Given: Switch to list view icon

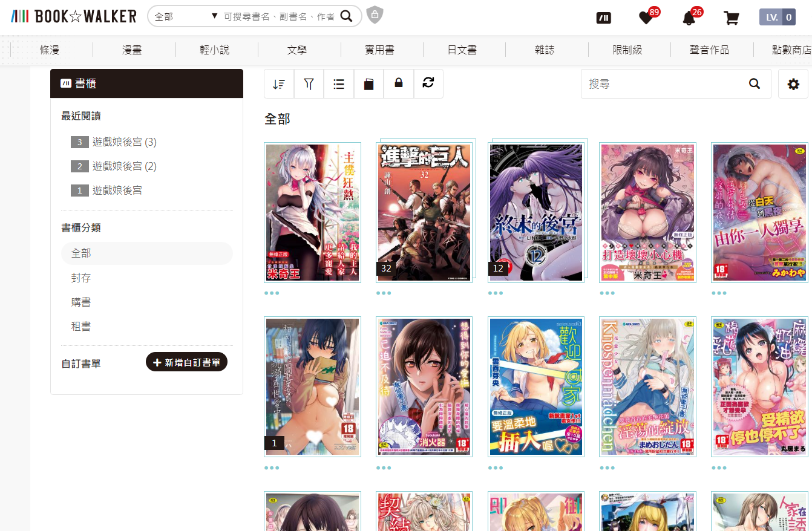Looking at the screenshot, I should pos(339,84).
